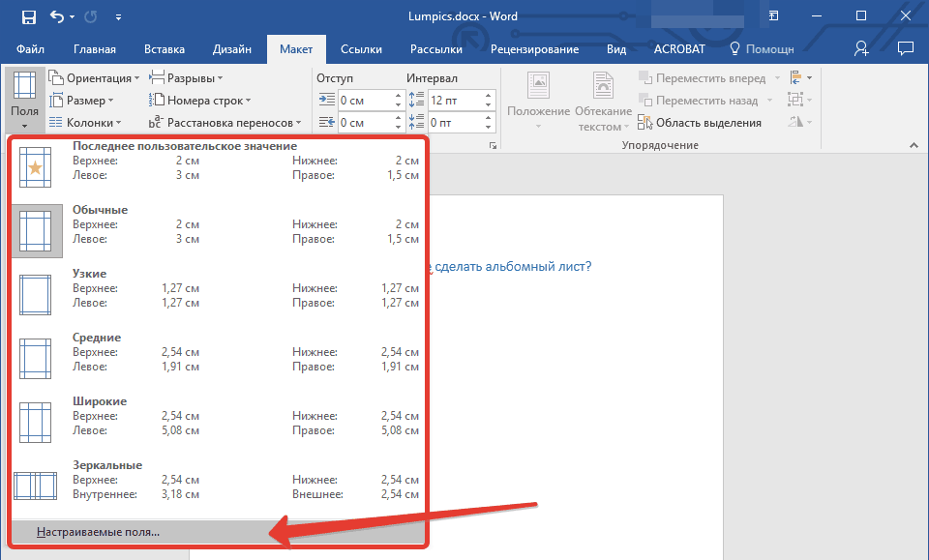Click Custom Margins (Настраиваемые поля...)
The height and width of the screenshot is (560, 929).
click(x=98, y=532)
